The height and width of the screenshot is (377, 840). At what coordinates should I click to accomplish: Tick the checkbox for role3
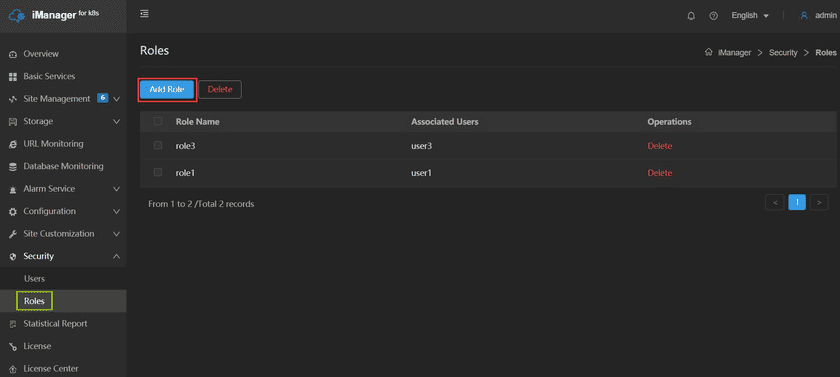158,146
